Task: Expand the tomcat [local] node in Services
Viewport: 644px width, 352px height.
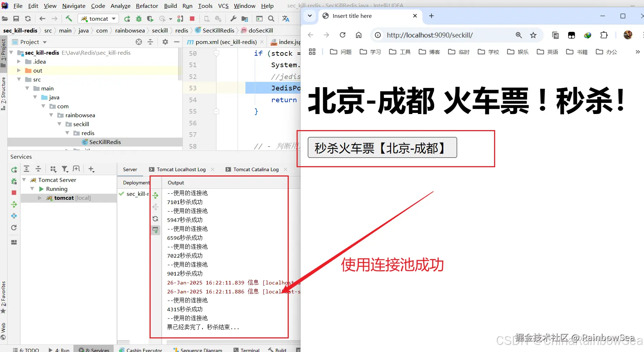Action: (39, 198)
